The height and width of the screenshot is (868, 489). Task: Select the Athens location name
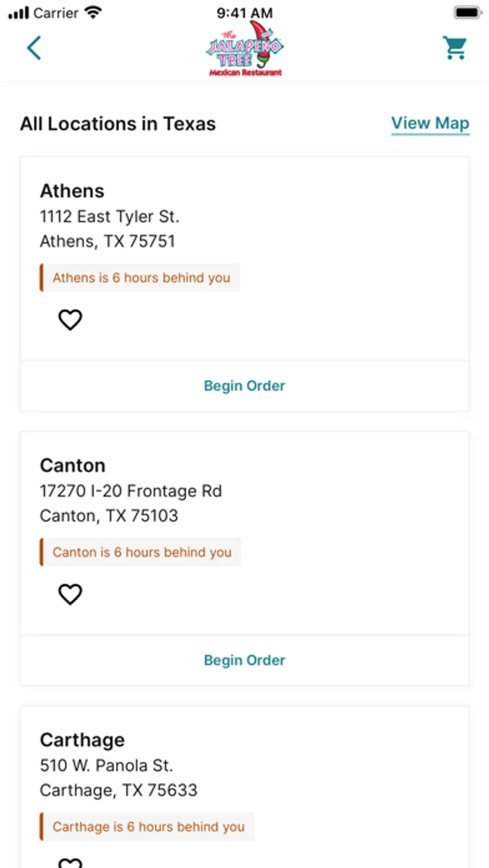(x=72, y=191)
